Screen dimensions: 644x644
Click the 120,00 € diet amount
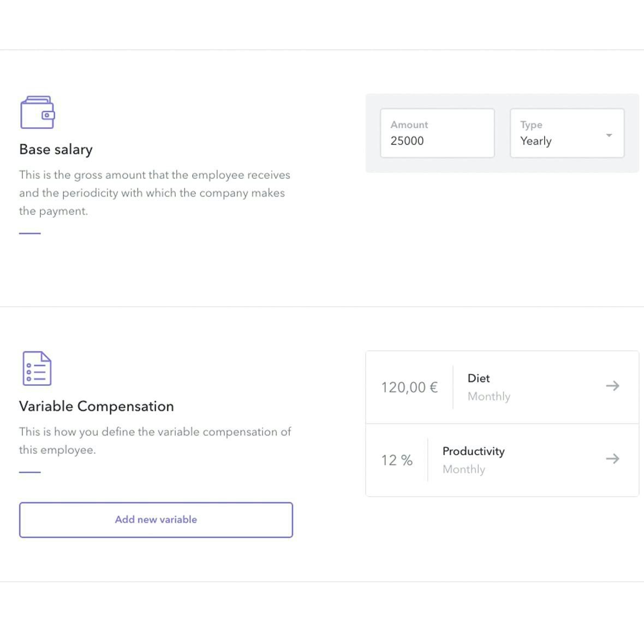409,387
